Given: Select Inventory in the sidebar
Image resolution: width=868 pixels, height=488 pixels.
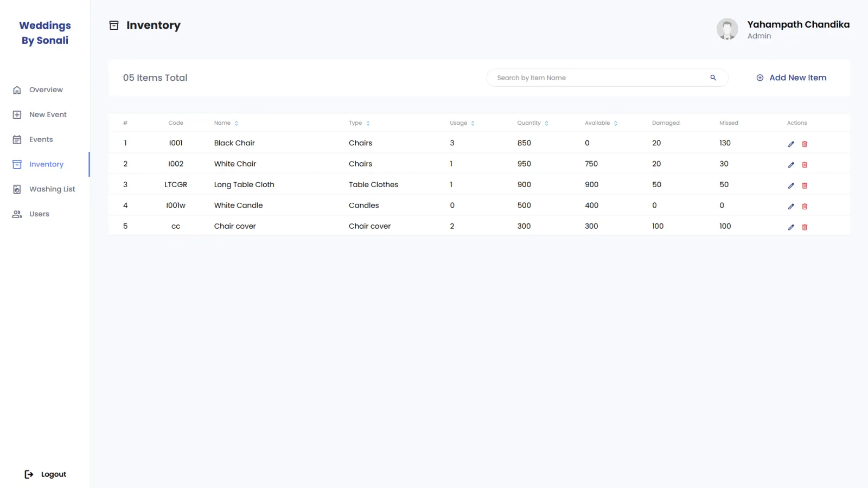Looking at the screenshot, I should 46,164.
